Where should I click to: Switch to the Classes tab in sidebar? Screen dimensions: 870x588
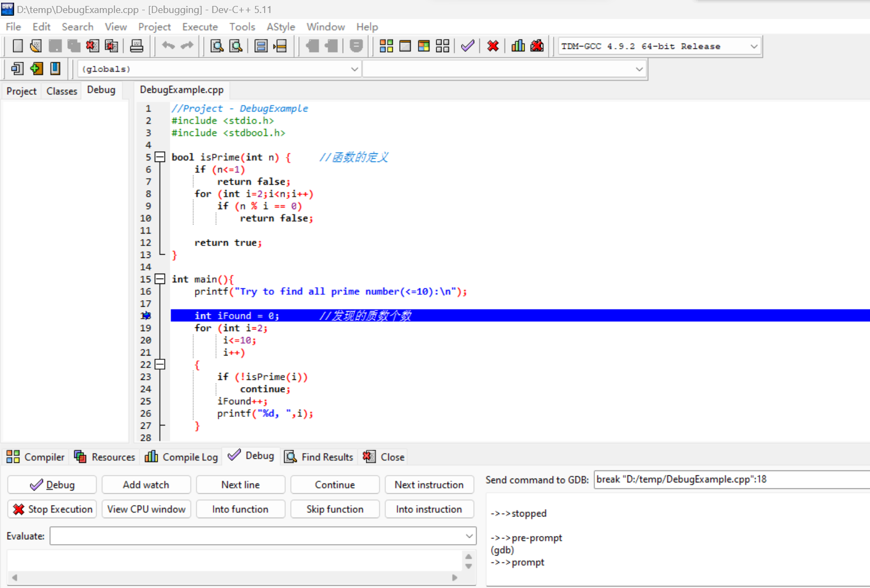point(62,91)
